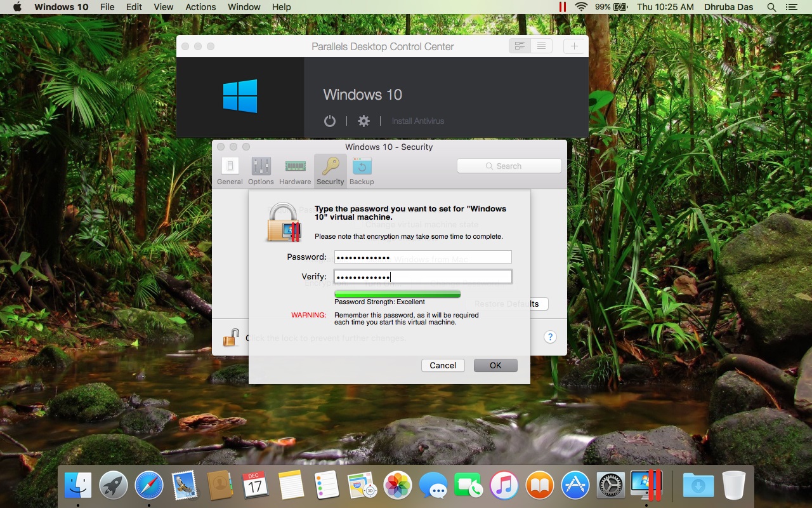Image resolution: width=812 pixels, height=508 pixels.
Task: Open Photos from the Dock
Action: [398, 486]
